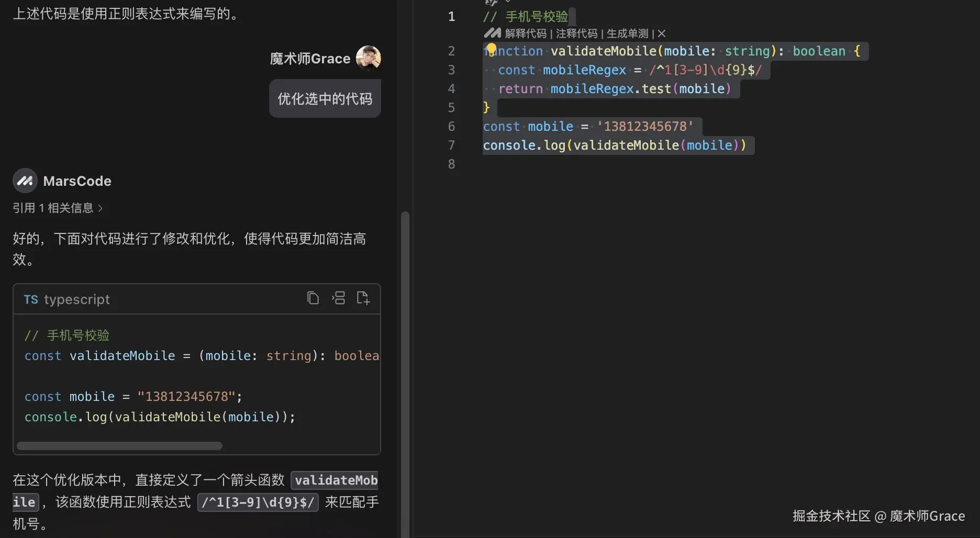
Task: Dismiss the code lens bar with the × icon
Action: (x=662, y=33)
